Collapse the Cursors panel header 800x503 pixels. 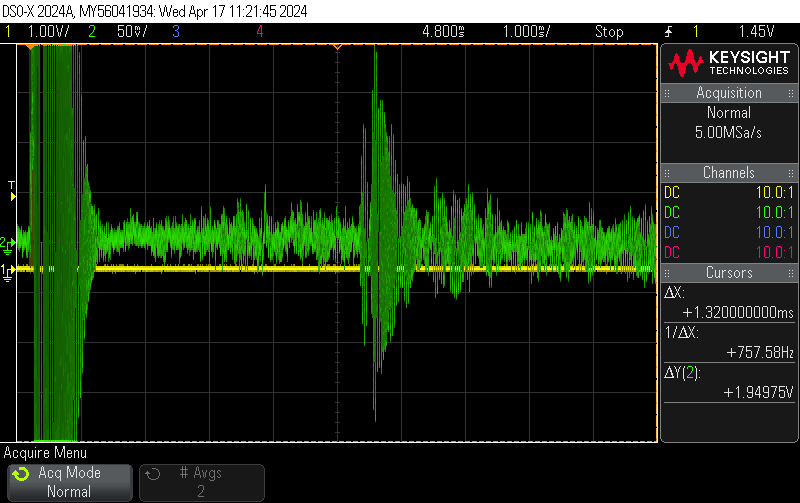click(728, 273)
